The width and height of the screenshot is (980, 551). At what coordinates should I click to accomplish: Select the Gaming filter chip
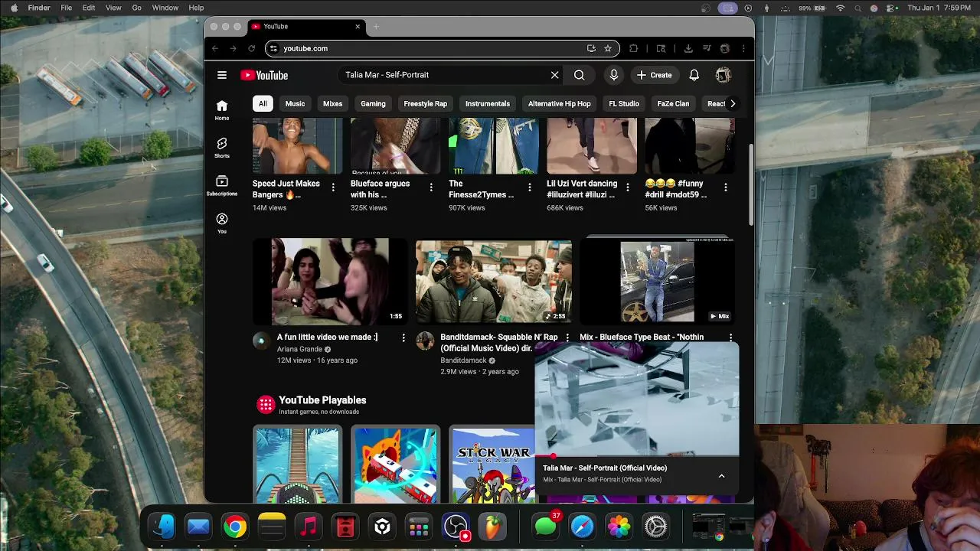[x=373, y=103]
